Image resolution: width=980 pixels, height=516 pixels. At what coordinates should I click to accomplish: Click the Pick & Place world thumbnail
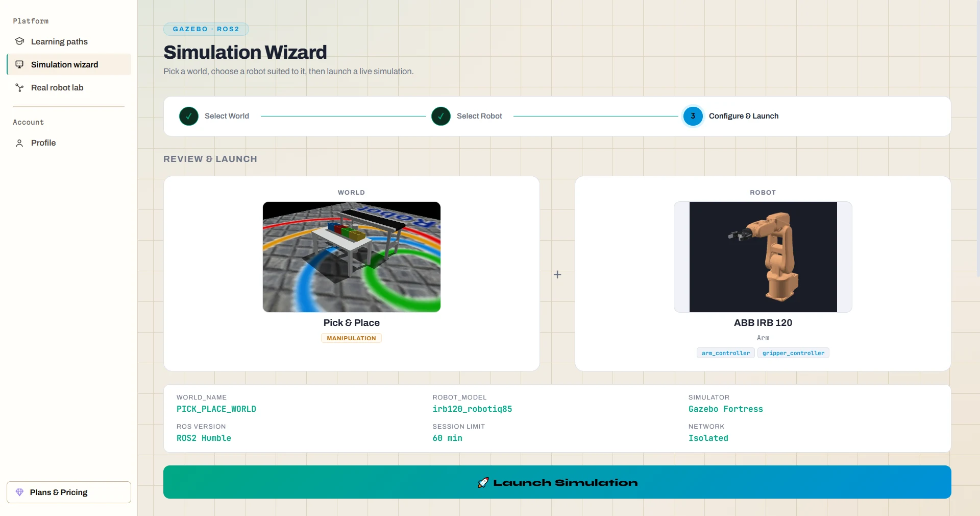(352, 257)
